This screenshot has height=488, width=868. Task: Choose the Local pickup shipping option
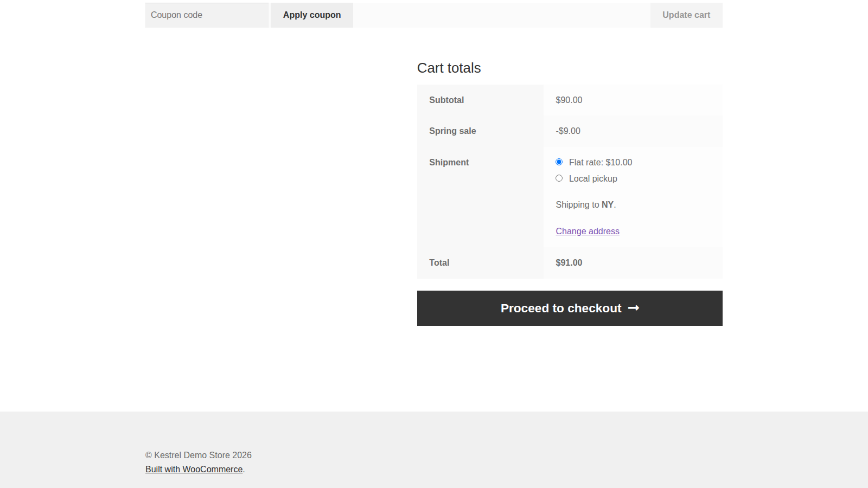coord(559,178)
